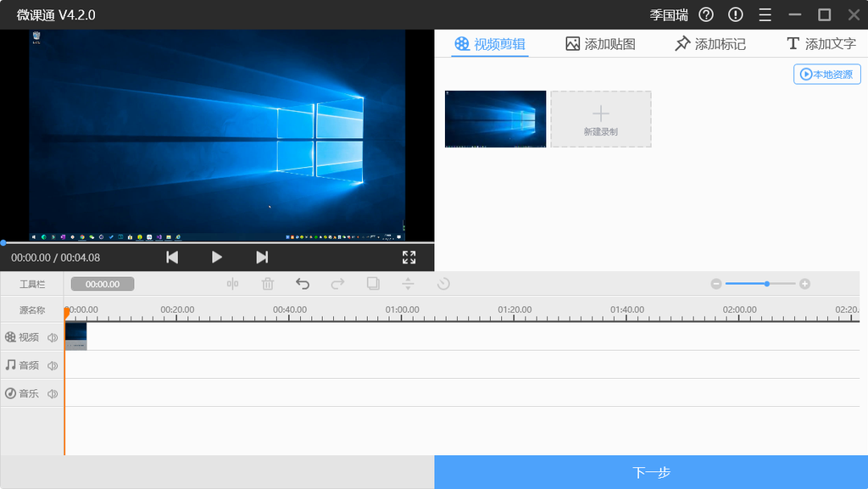Click the timeline zoom slider handle

[x=766, y=284]
